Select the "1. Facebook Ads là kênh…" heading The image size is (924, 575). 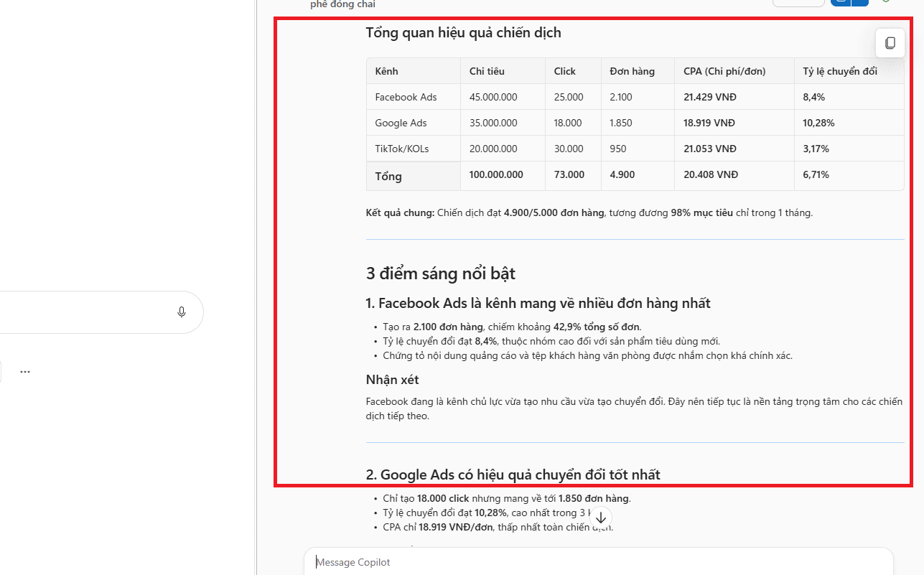pos(538,303)
